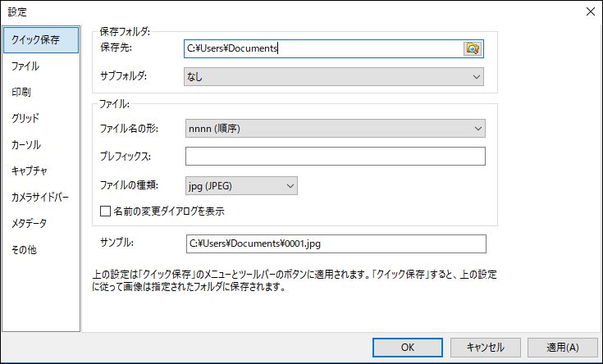Image resolution: width=603 pixels, height=364 pixels.
Task: Close the 設定 dialog with the X
Action: 591,12
